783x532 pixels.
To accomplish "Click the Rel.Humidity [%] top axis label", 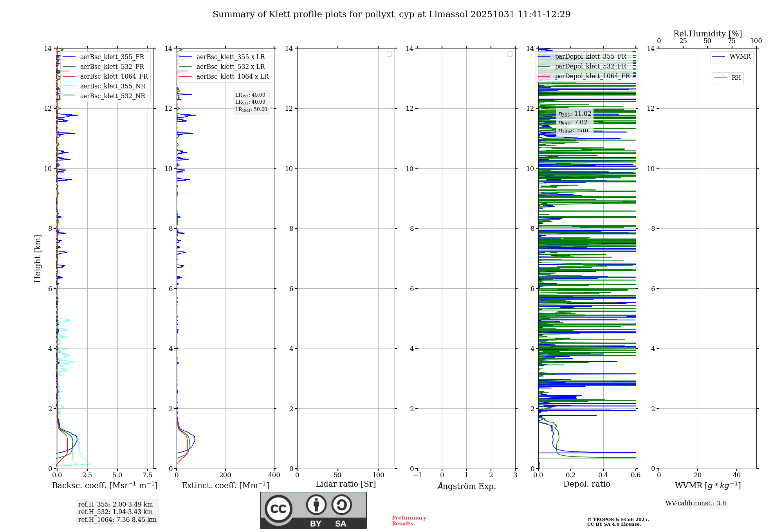I will coord(707,34).
